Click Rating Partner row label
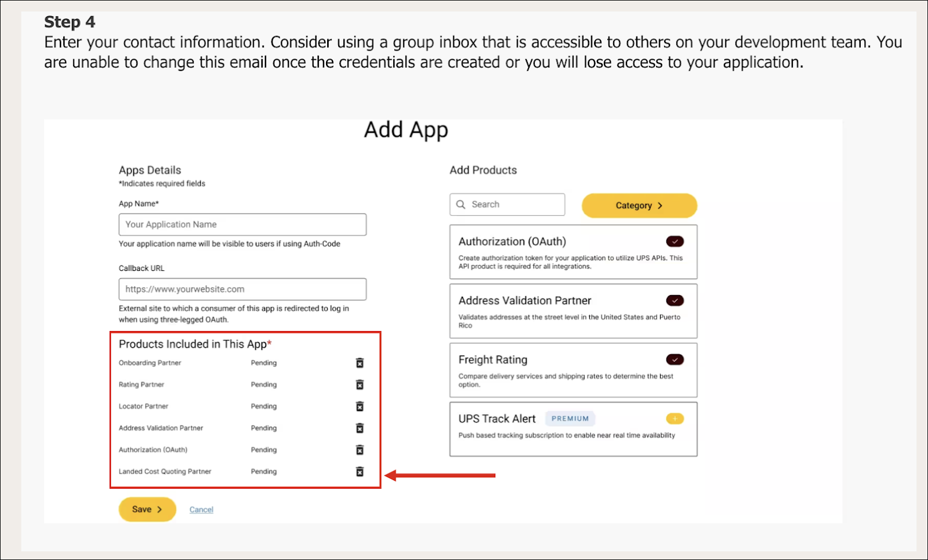Screen dimensions: 928x560 click(x=142, y=384)
